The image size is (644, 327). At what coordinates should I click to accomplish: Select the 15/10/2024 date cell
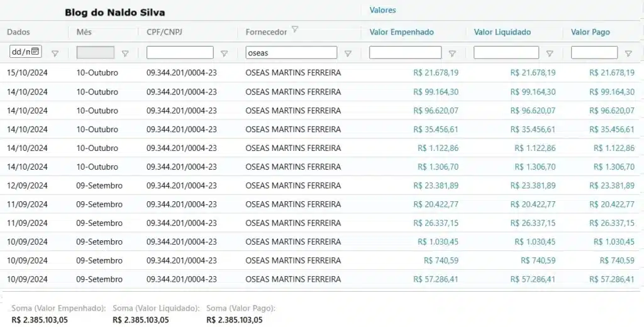(x=27, y=73)
